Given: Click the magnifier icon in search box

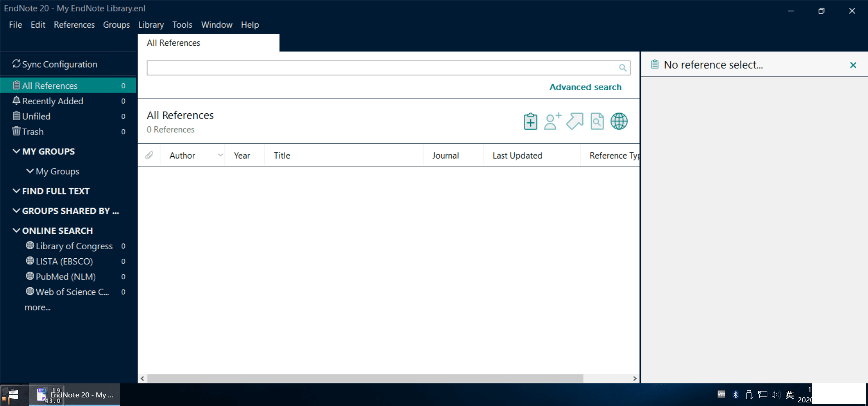Looking at the screenshot, I should pos(623,68).
